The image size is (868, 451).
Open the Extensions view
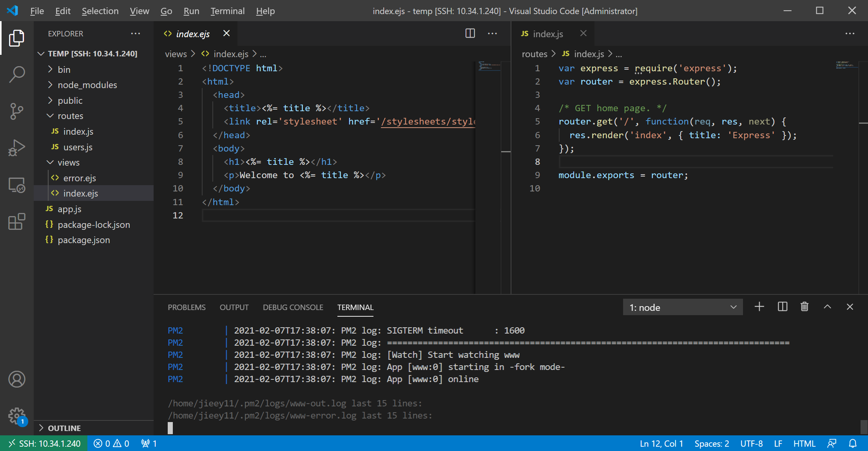16,222
